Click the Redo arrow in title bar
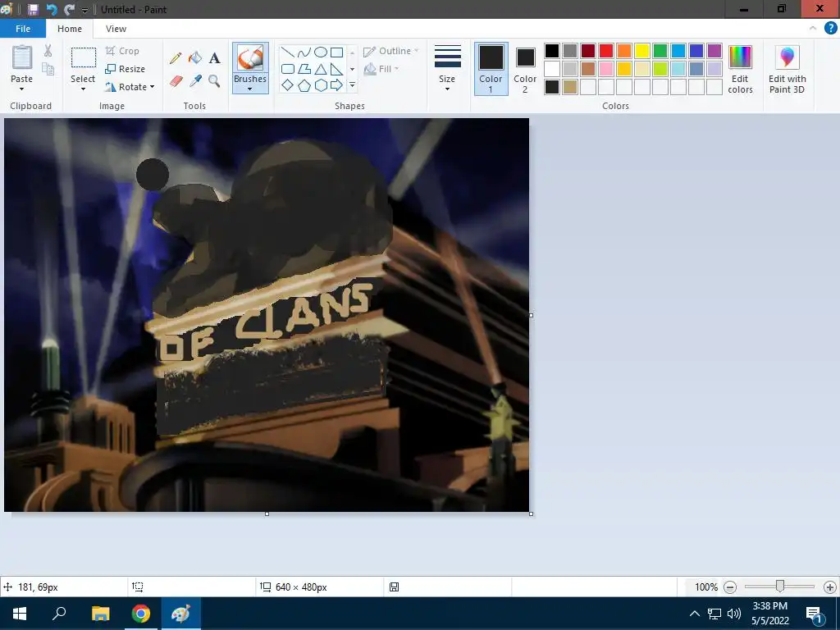840x630 pixels. click(x=69, y=9)
